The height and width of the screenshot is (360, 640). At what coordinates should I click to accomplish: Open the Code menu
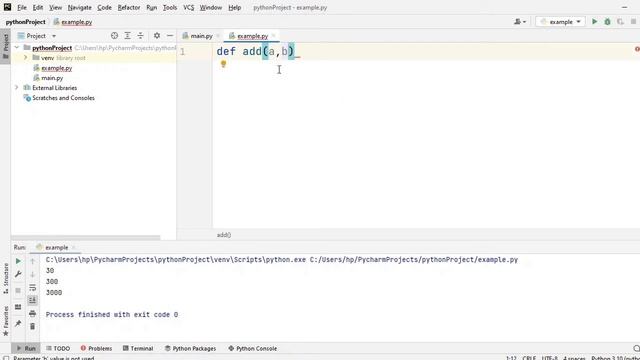point(104,7)
